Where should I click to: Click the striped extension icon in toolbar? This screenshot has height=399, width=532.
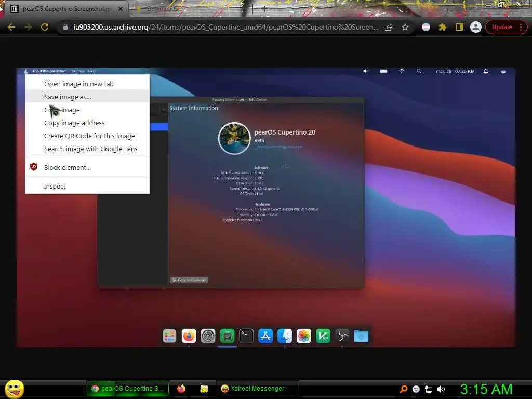(426, 27)
